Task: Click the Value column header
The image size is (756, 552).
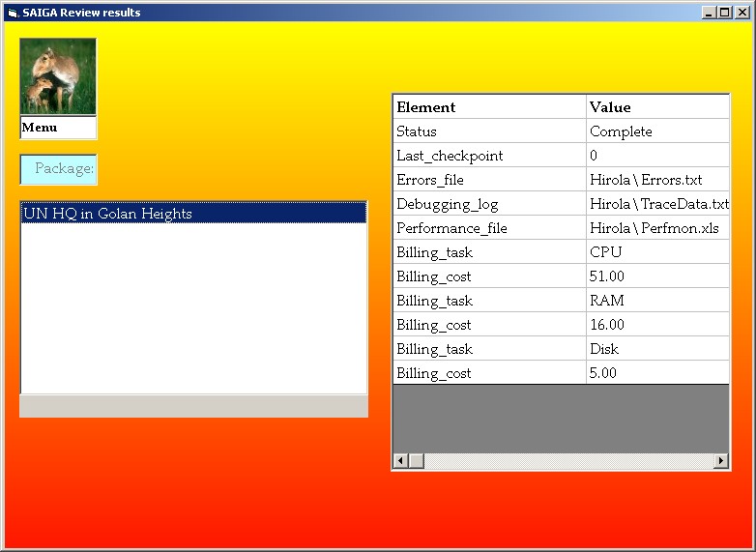Action: pyautogui.click(x=657, y=107)
